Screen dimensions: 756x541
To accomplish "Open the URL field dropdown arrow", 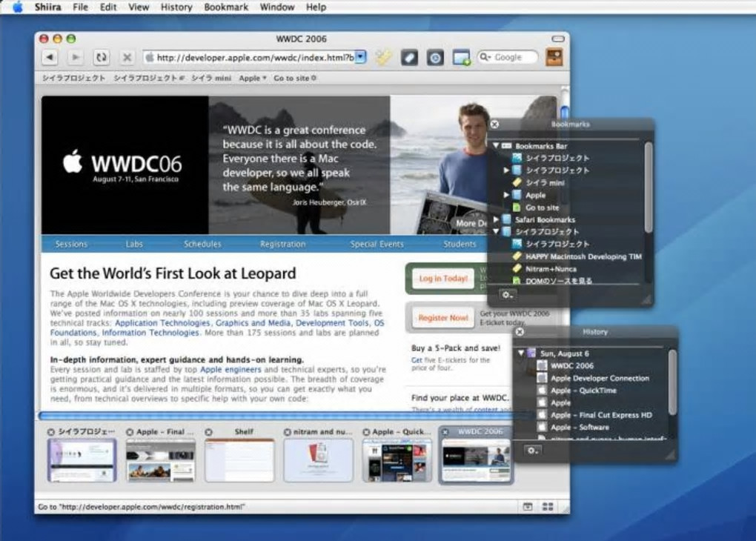I will click(x=361, y=57).
